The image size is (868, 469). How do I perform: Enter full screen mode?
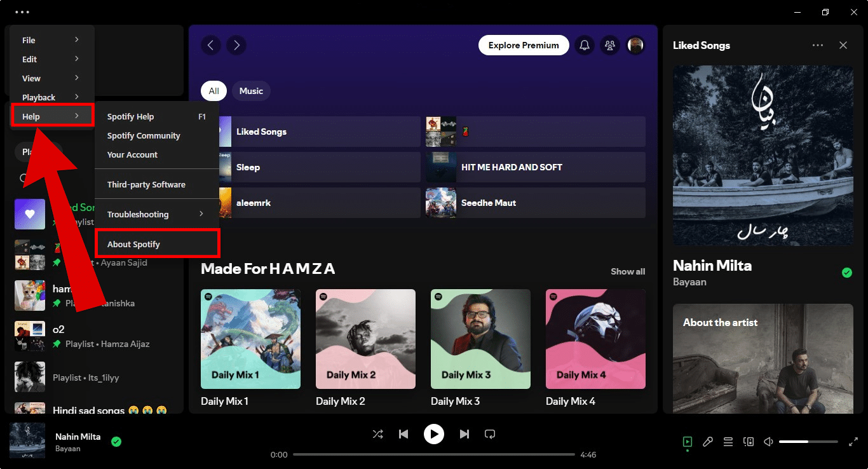853,442
